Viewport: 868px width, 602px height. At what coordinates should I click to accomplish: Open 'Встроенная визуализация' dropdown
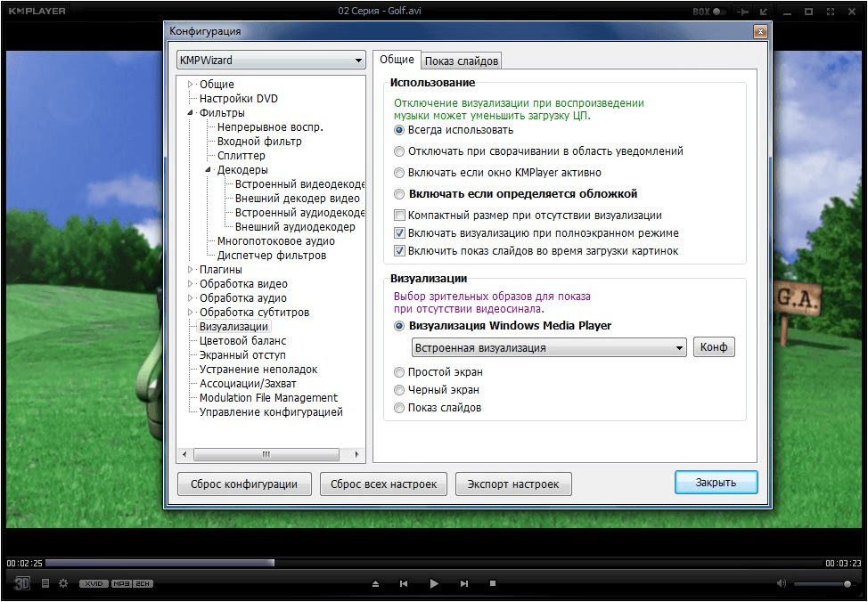pyautogui.click(x=549, y=347)
